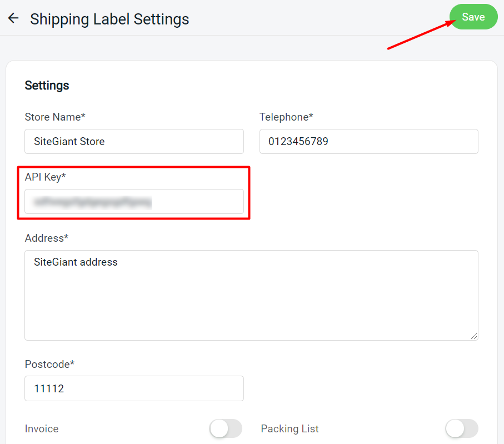This screenshot has width=504, height=444.
Task: Click the 'Telephone*' label
Action: pos(286,117)
